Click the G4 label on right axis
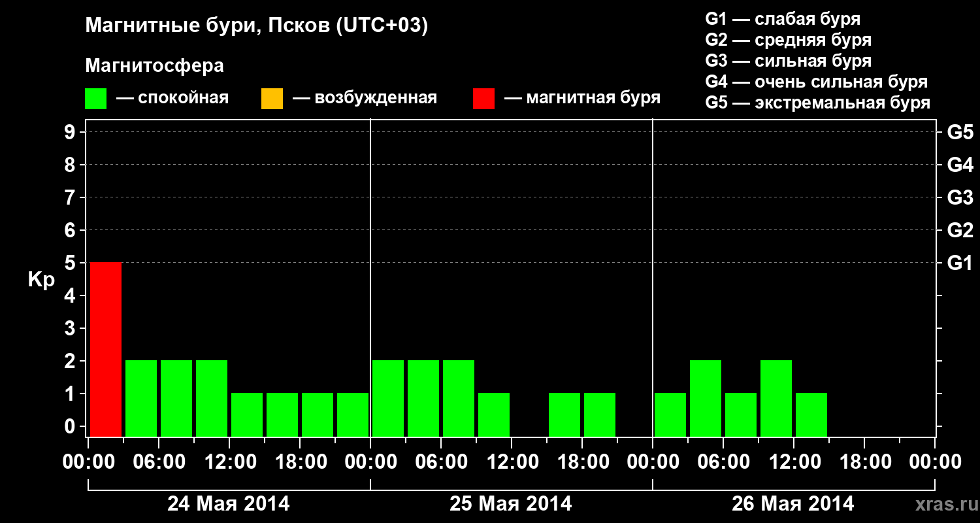Image resolution: width=980 pixels, height=523 pixels. pos(960,165)
